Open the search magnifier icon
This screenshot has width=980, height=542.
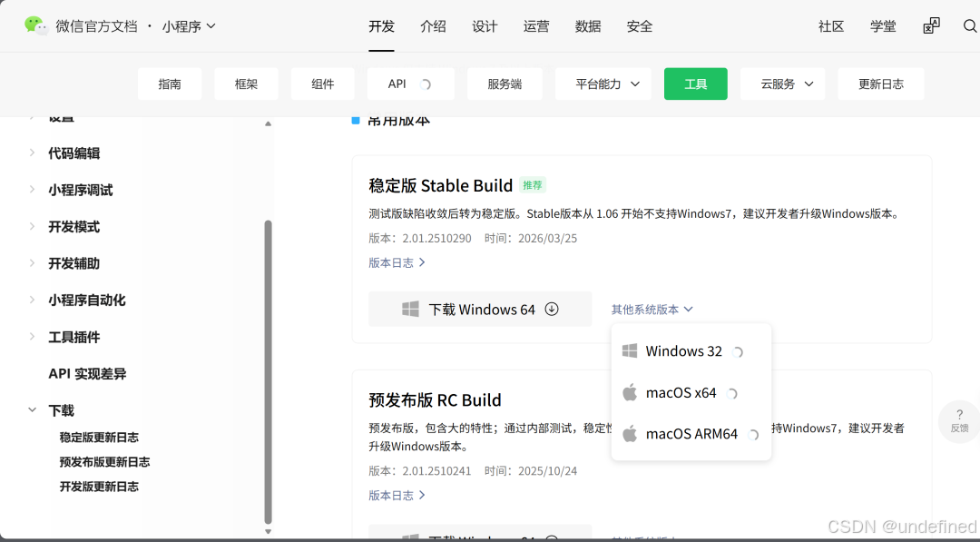click(970, 25)
